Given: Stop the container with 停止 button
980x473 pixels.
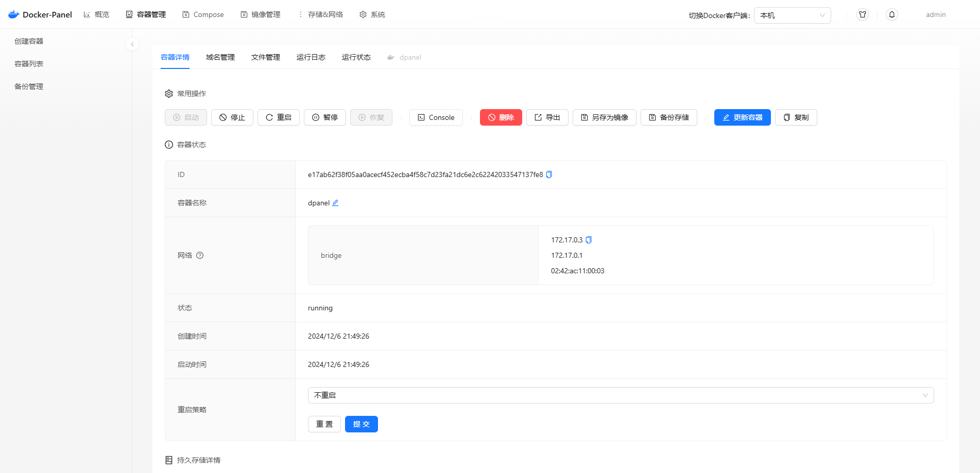Looking at the screenshot, I should click(x=232, y=117).
